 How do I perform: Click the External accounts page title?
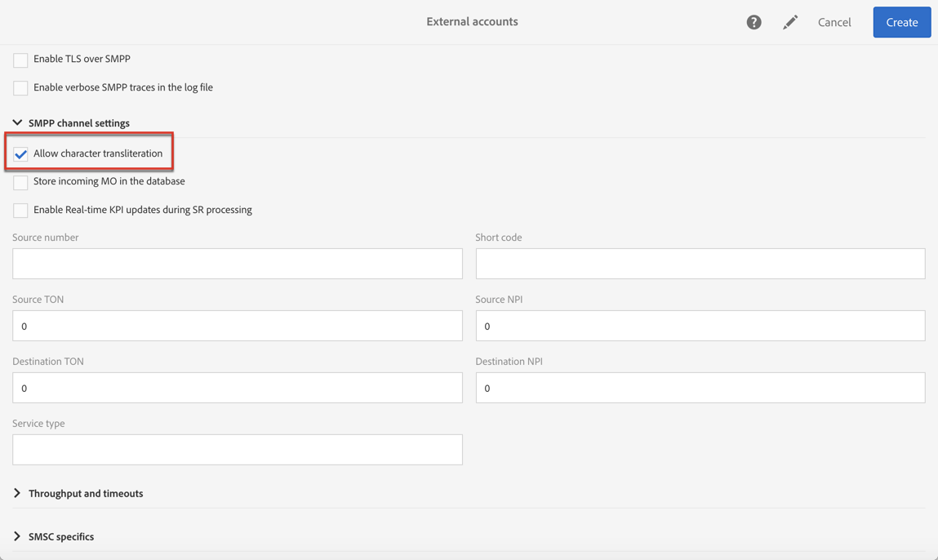472,21
